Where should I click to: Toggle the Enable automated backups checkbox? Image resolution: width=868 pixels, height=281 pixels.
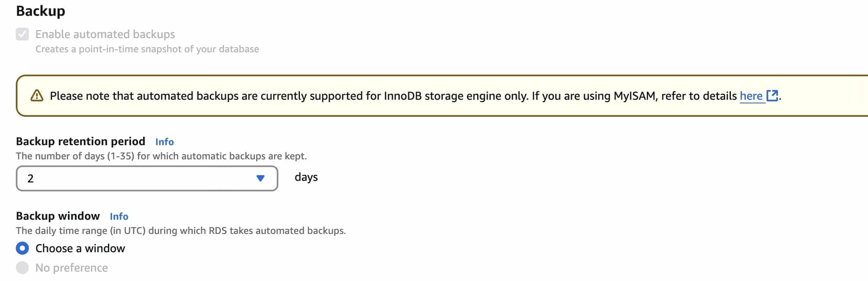pyautogui.click(x=22, y=34)
